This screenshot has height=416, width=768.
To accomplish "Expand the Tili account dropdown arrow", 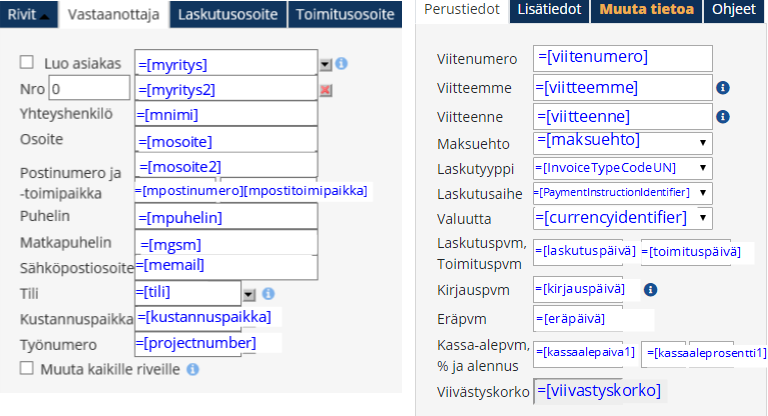I will click(249, 294).
